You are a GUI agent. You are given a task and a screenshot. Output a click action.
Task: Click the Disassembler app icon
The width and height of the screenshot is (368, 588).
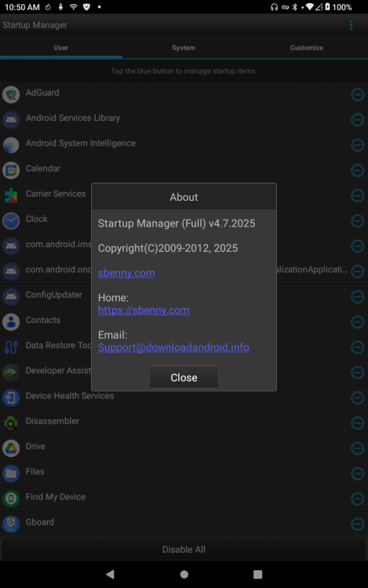11,423
